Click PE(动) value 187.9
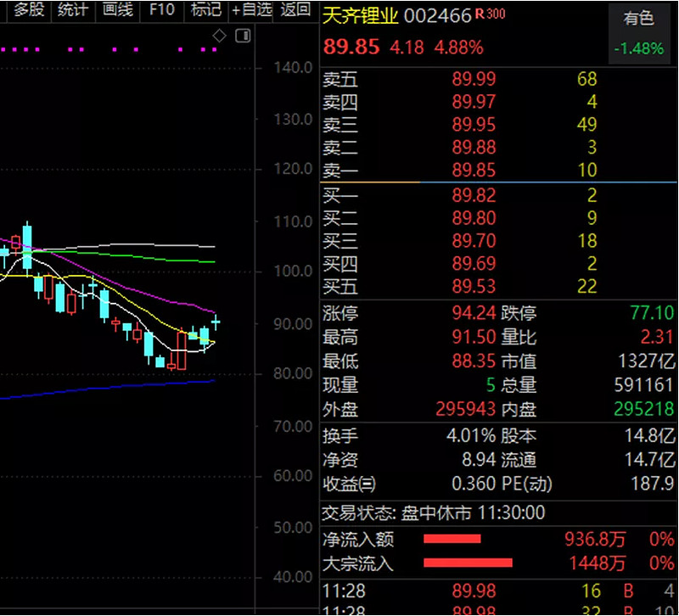Screen dimensions: 679x616 coord(653,484)
